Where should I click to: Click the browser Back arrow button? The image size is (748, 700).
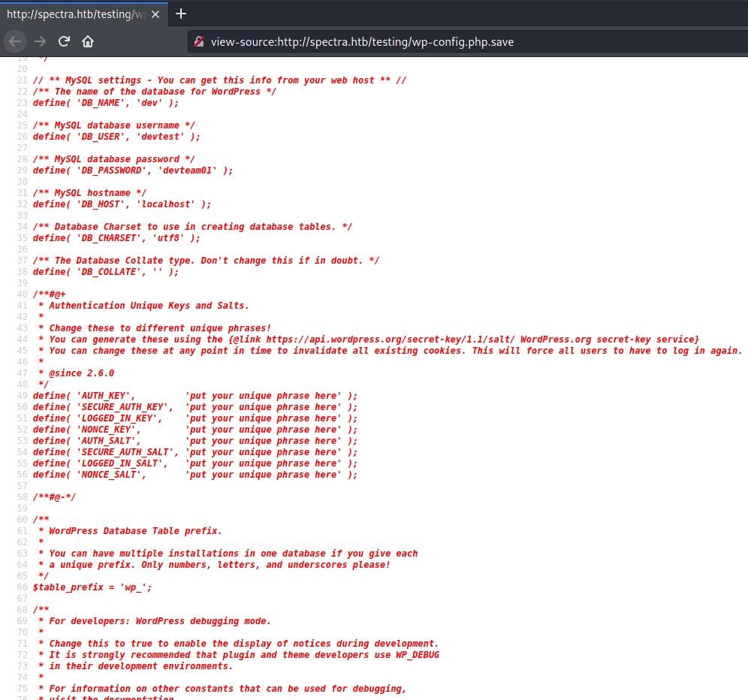pyautogui.click(x=16, y=41)
